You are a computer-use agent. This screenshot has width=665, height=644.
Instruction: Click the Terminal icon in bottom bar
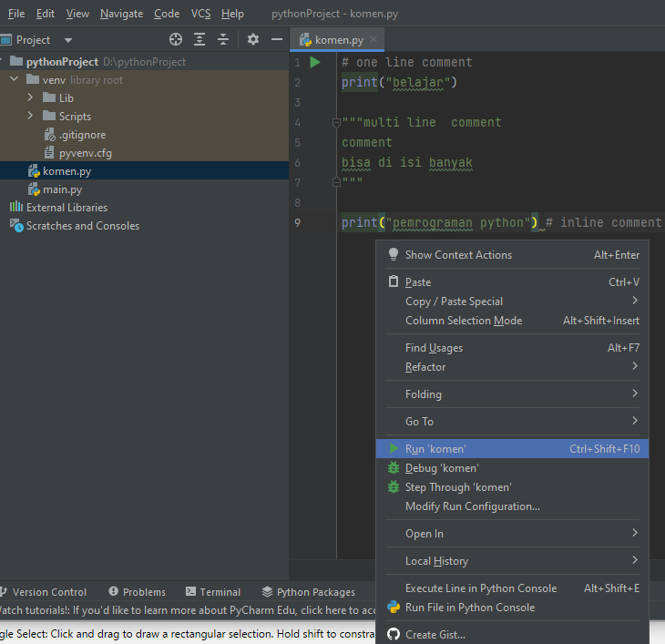[191, 591]
